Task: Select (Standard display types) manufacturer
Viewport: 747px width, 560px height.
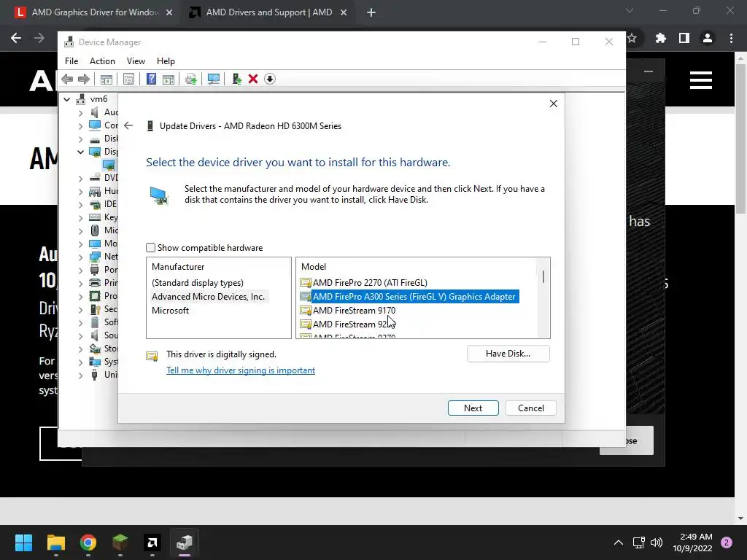Action: [x=197, y=283]
